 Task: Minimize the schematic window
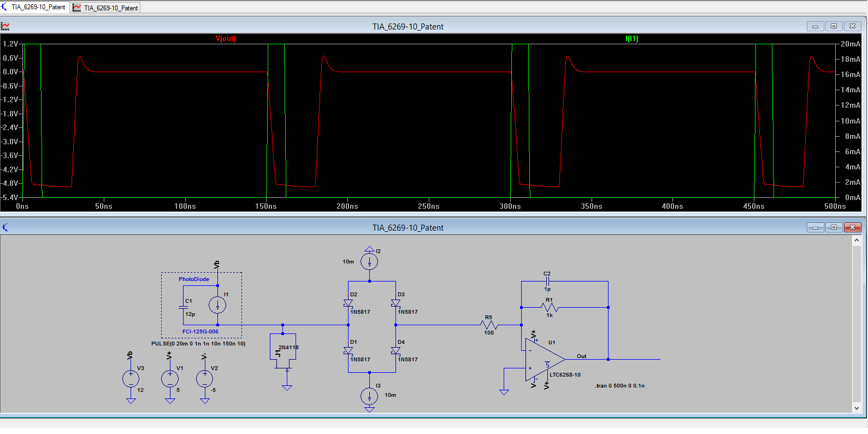point(815,227)
